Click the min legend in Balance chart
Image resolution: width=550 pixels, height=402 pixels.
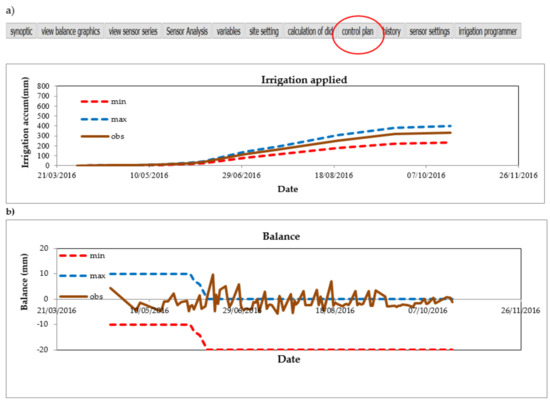[82, 256]
